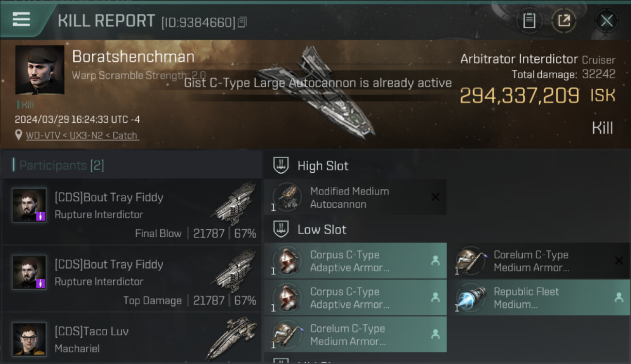Click the Machariel ship icon
This screenshot has width=631, height=364.
[x=232, y=338]
